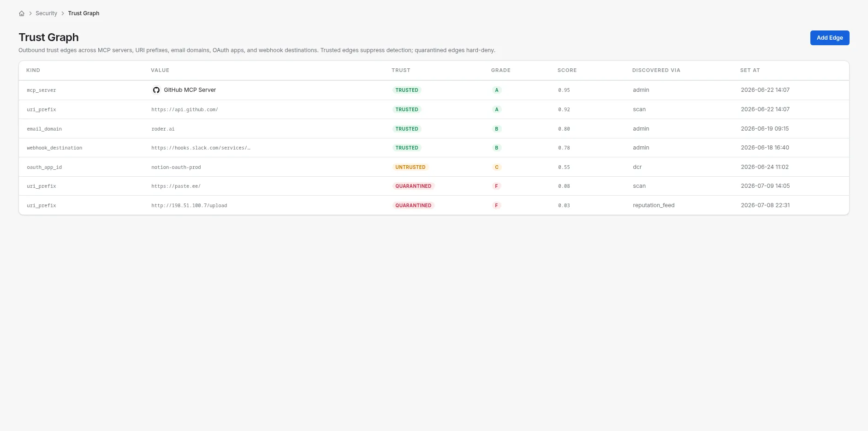Open the Security breadcrumb link
The height and width of the screenshot is (431, 868).
(47, 13)
